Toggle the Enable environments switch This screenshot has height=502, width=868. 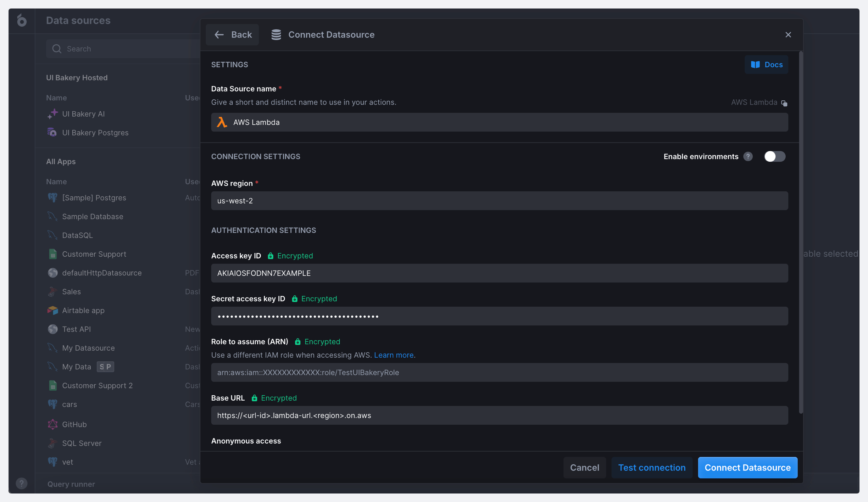coord(775,157)
